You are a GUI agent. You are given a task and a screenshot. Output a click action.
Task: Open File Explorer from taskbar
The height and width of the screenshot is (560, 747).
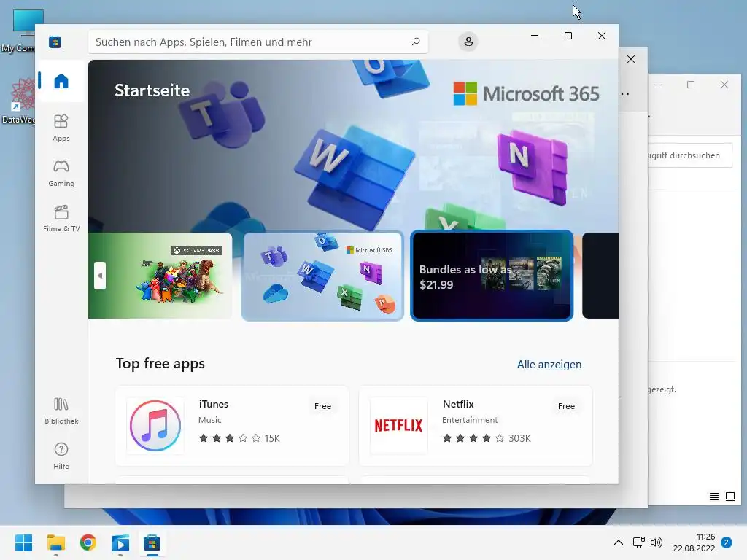point(55,542)
